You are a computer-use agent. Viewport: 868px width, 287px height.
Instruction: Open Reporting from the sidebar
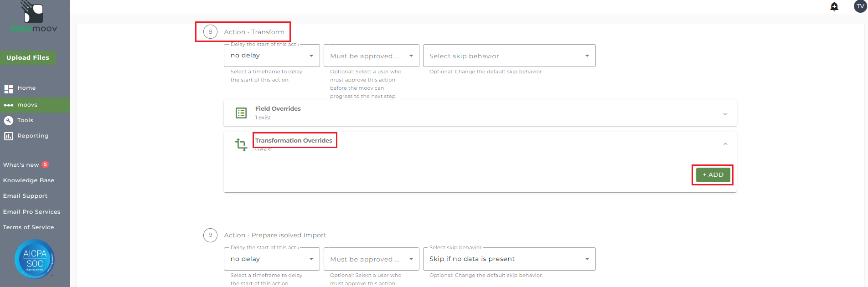click(x=32, y=136)
